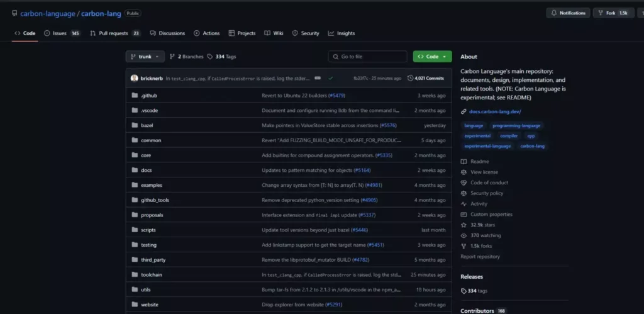Click the tag icon beside 334 Tags
The height and width of the screenshot is (314, 644).
(x=210, y=57)
